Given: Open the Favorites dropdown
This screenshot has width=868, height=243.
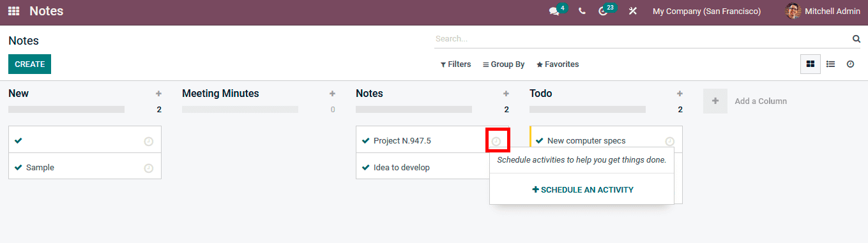Looking at the screenshot, I should pos(558,64).
